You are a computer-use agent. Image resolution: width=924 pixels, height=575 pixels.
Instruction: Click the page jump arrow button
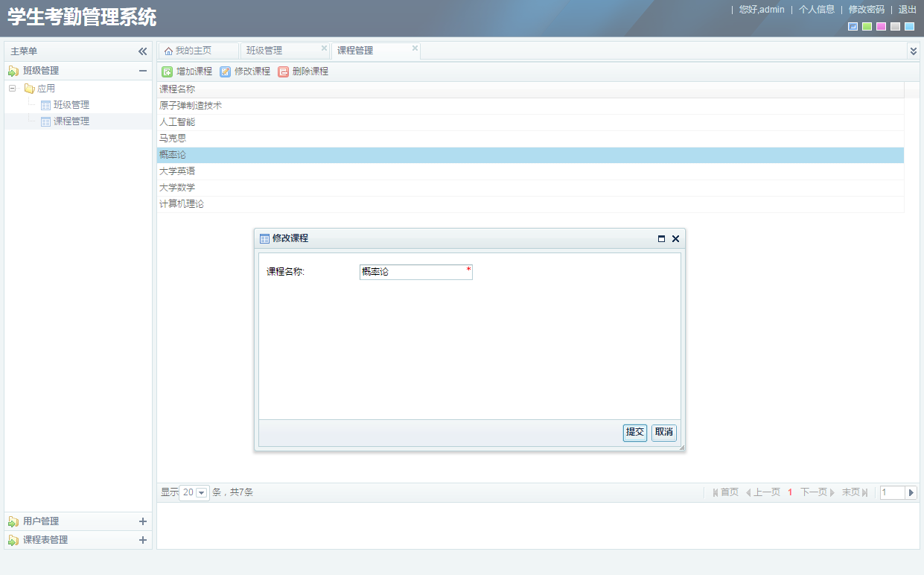[911, 492]
